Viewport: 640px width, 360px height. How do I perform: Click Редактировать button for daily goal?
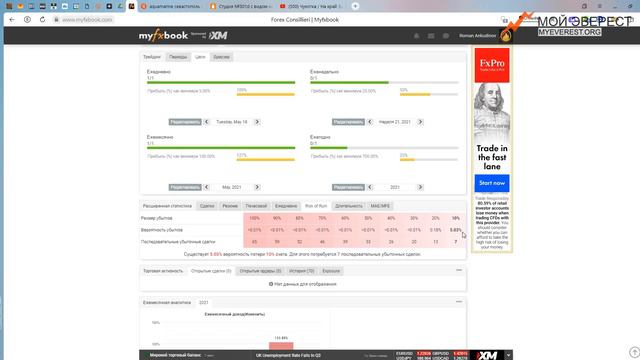tap(185, 122)
